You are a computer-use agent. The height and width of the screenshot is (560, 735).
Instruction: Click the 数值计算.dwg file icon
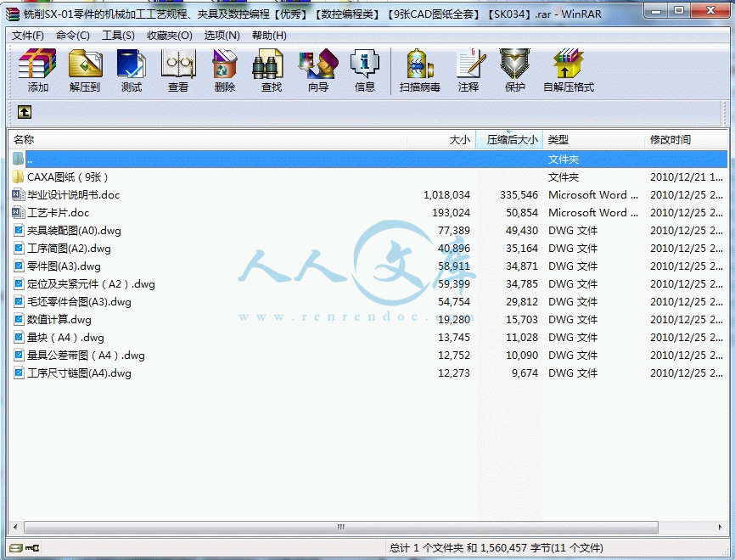[x=19, y=320]
